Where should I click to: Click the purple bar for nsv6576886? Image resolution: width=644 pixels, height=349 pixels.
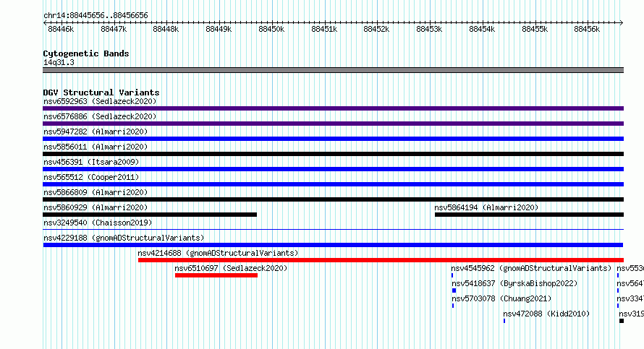(333, 124)
